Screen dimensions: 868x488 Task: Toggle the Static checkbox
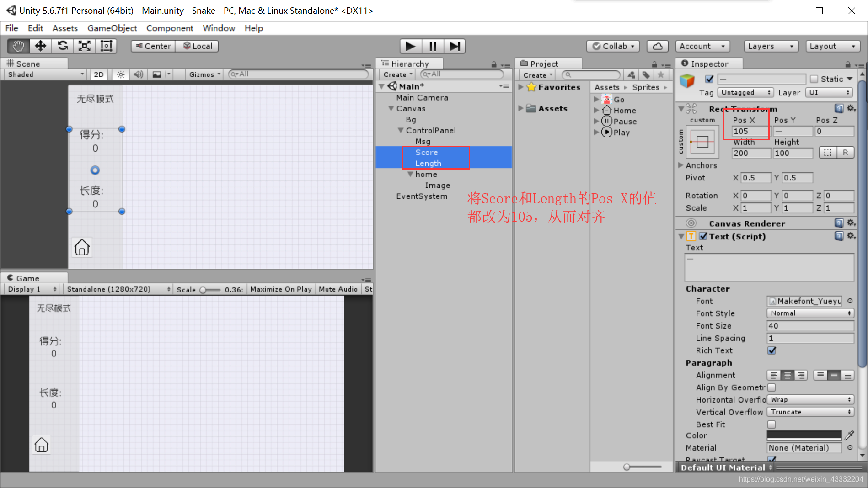[x=814, y=79]
